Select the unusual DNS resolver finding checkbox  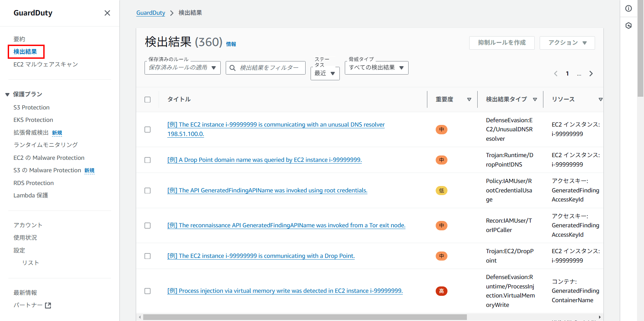pyautogui.click(x=148, y=130)
